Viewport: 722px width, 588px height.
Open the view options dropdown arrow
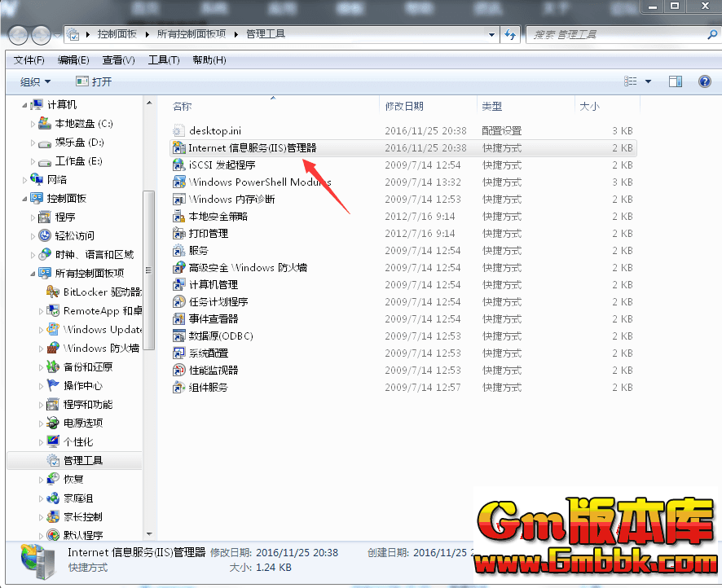tap(649, 81)
